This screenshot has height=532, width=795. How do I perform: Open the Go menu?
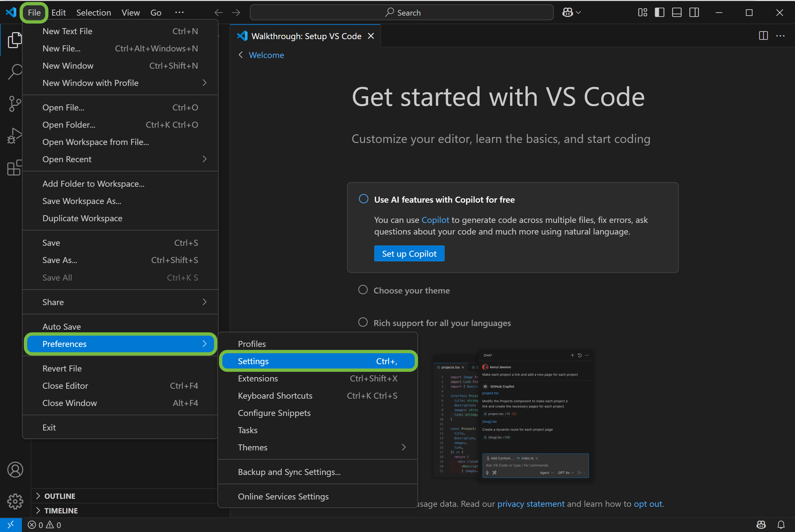tap(156, 13)
